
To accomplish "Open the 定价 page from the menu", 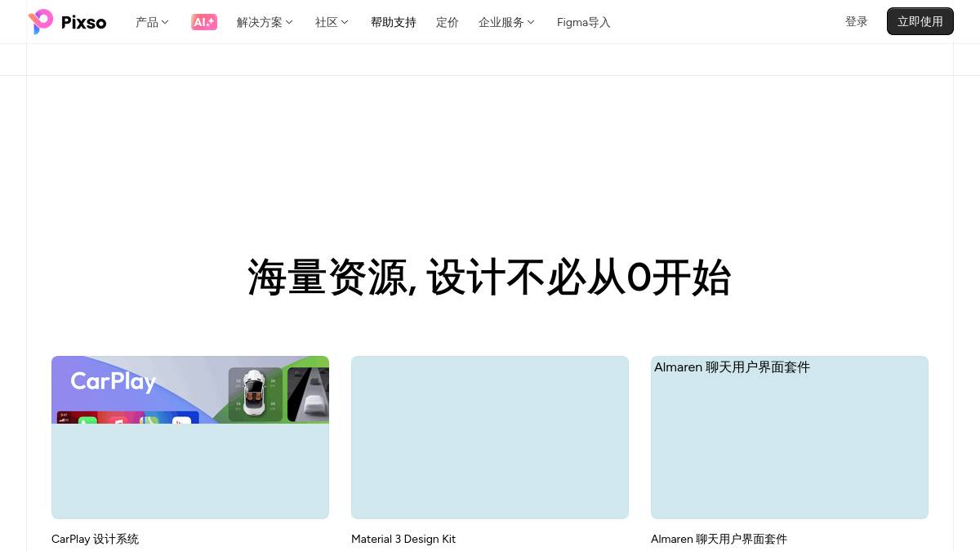I will tap(447, 21).
